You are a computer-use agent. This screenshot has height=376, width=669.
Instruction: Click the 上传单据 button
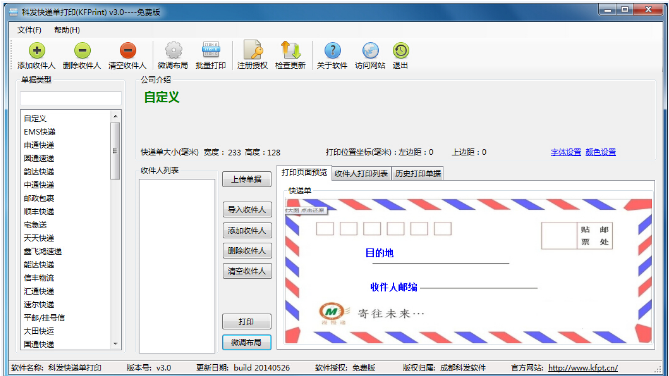click(247, 179)
